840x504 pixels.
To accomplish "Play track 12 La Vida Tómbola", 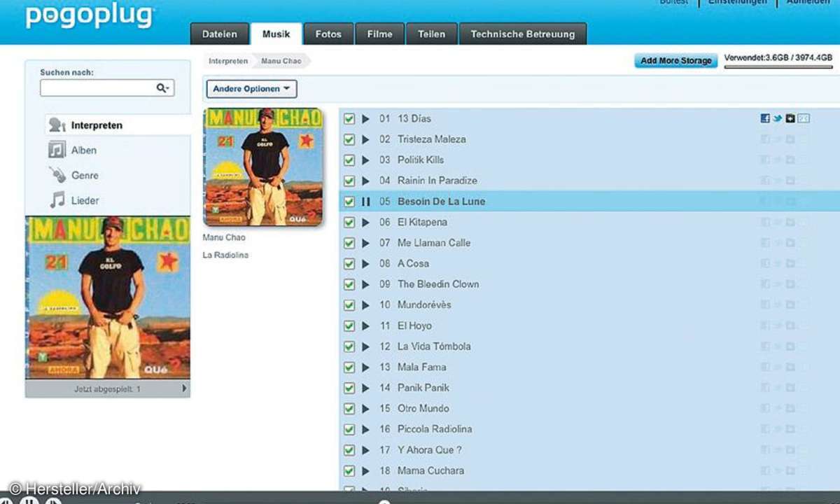I will (x=365, y=346).
